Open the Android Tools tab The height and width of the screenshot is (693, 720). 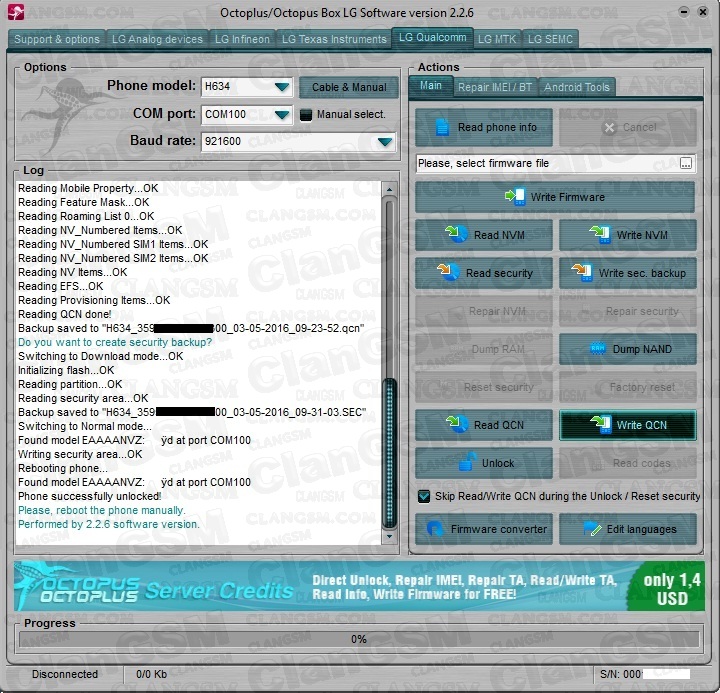(x=577, y=87)
